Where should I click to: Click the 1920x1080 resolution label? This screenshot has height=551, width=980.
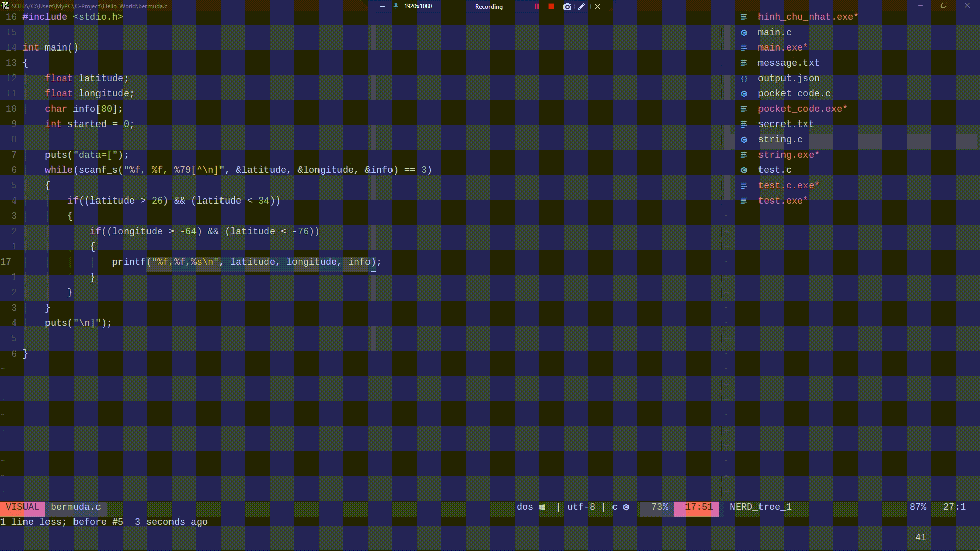418,6
